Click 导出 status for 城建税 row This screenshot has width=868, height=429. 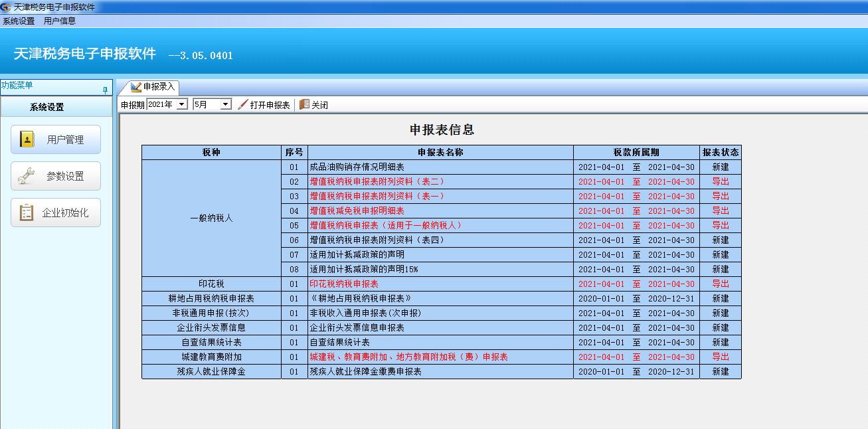pyautogui.click(x=721, y=357)
